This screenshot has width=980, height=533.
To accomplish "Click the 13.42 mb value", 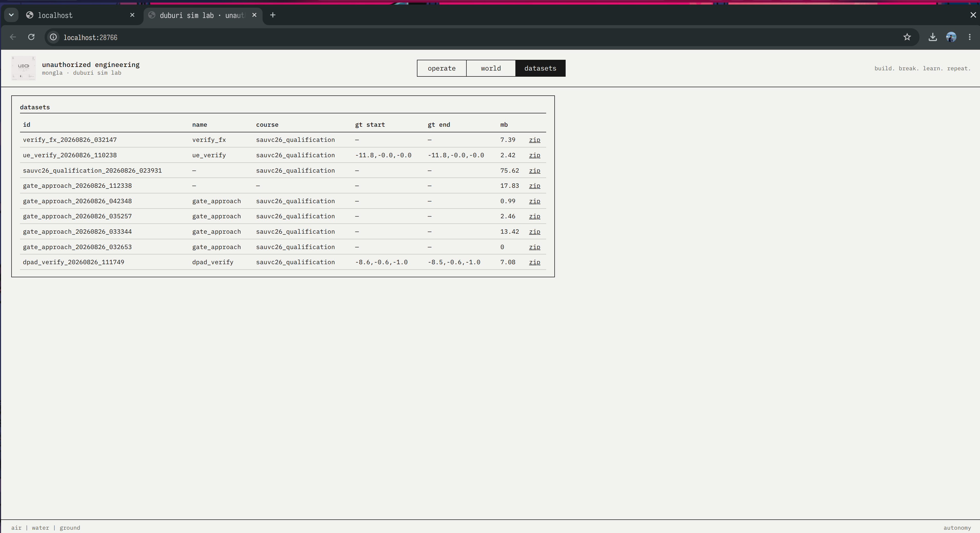I will (x=509, y=232).
